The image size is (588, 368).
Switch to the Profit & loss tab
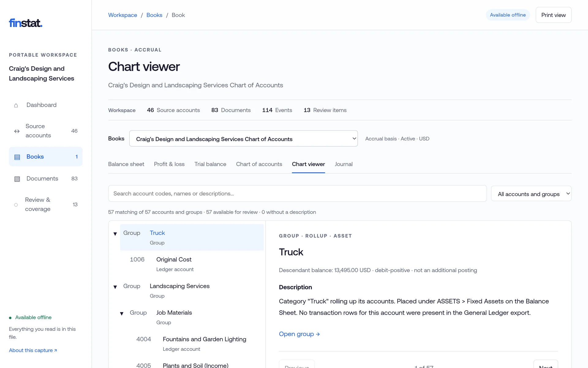pos(169,164)
